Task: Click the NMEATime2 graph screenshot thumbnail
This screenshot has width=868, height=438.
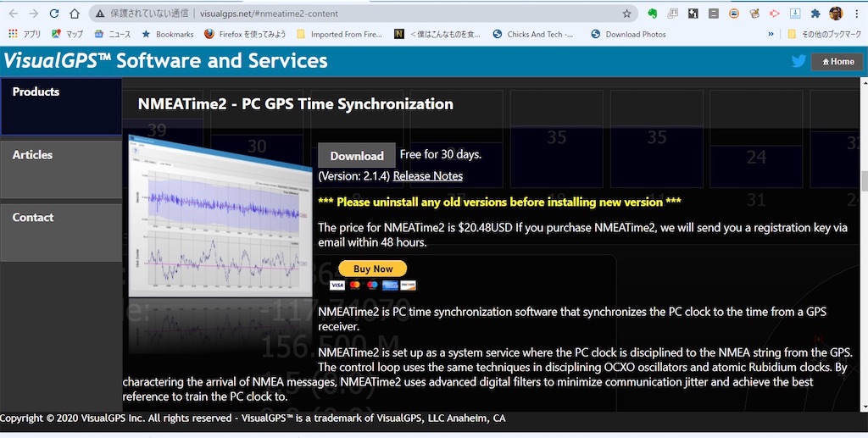Action: tap(220, 217)
